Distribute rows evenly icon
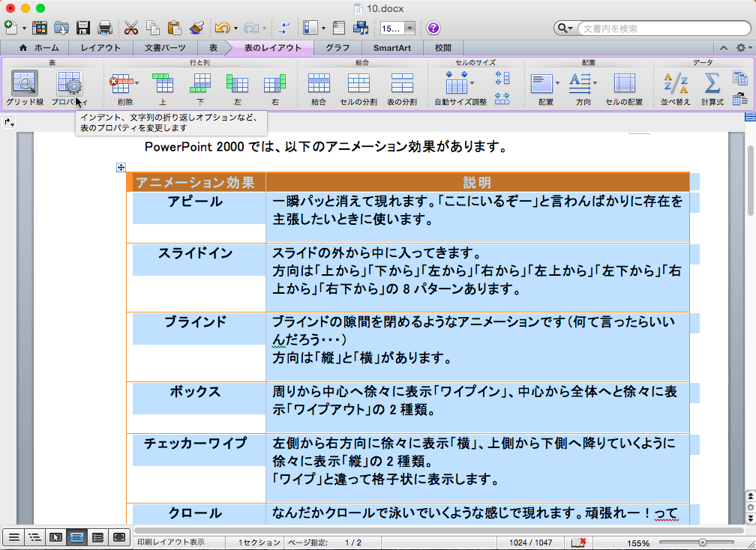Image resolution: width=756 pixels, height=550 pixels. tap(502, 78)
